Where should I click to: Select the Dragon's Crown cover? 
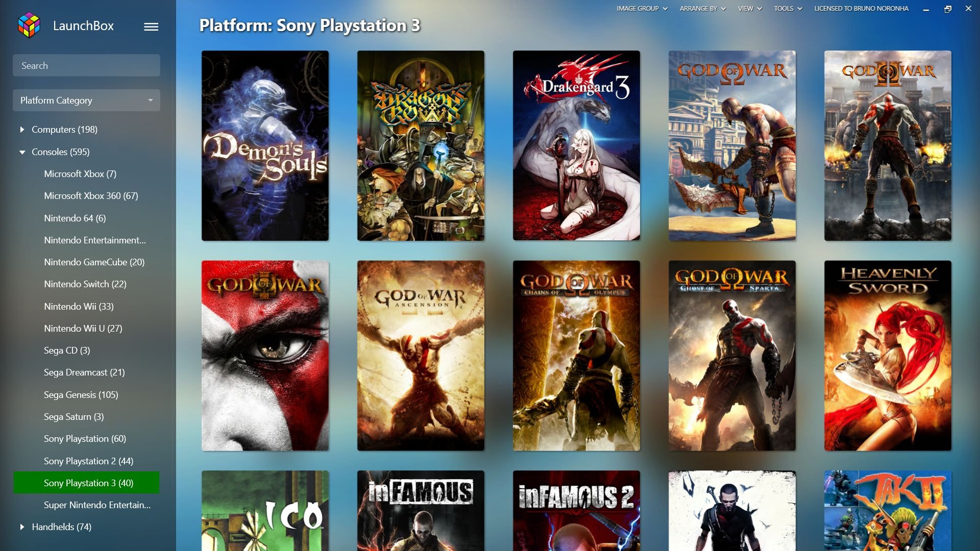pyautogui.click(x=421, y=145)
